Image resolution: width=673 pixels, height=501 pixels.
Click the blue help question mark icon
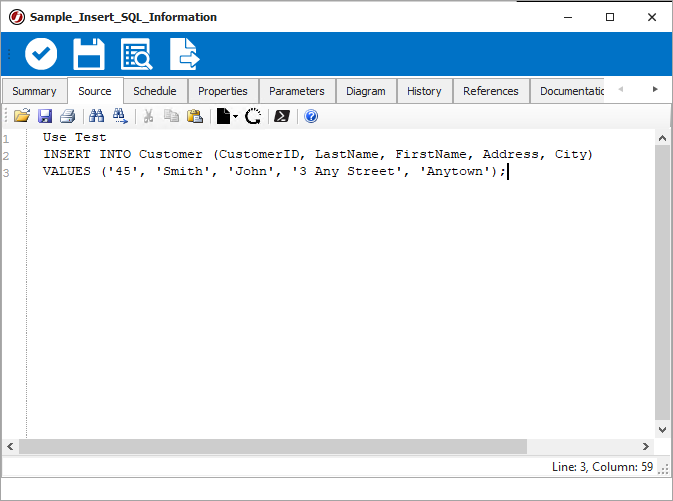click(x=311, y=116)
